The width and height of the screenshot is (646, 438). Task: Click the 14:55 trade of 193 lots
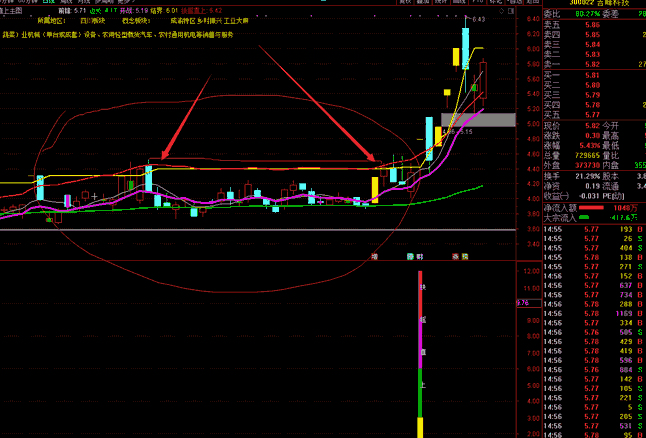[x=595, y=229]
